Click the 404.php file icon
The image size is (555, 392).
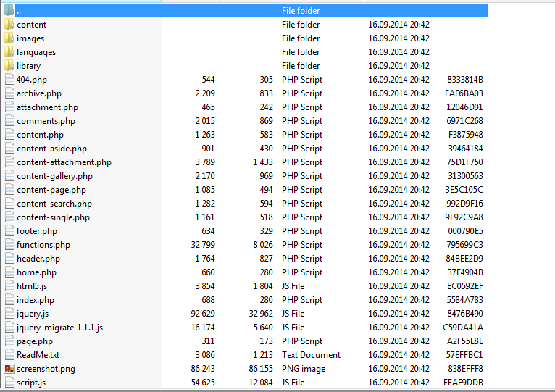coord(9,80)
